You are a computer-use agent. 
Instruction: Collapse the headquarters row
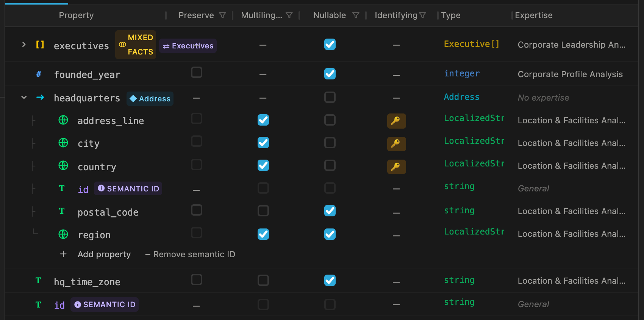pos(24,98)
